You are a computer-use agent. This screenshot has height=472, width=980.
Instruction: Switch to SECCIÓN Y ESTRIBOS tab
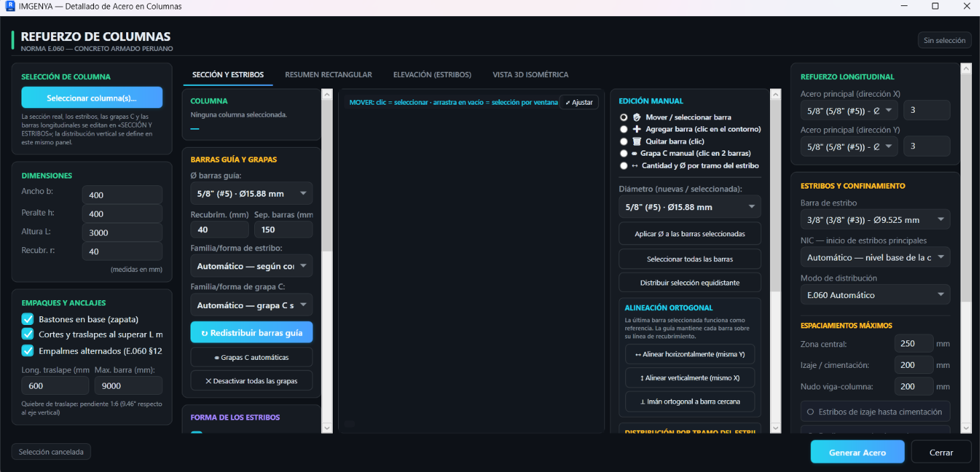click(228, 75)
